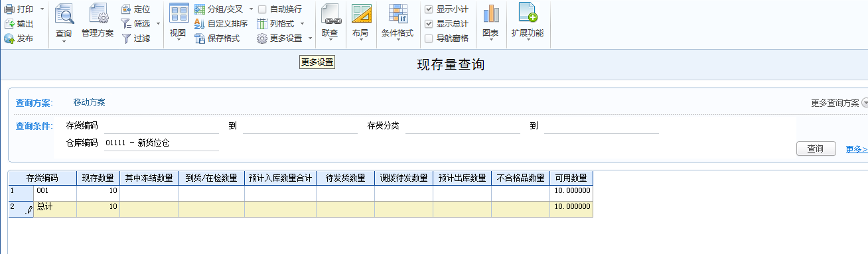Screen dimensions: 868x254
Task: Click the 筛选 funnel icon
Action: 126,24
